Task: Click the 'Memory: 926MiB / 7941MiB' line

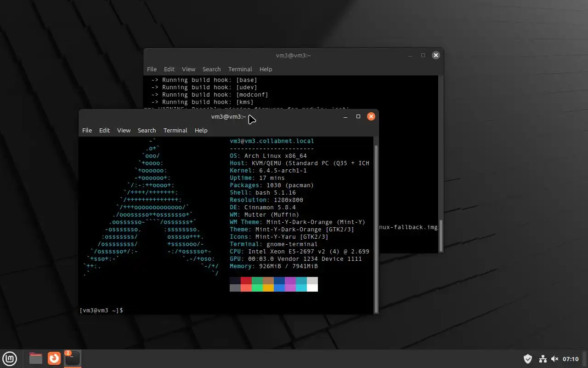Action: point(274,266)
